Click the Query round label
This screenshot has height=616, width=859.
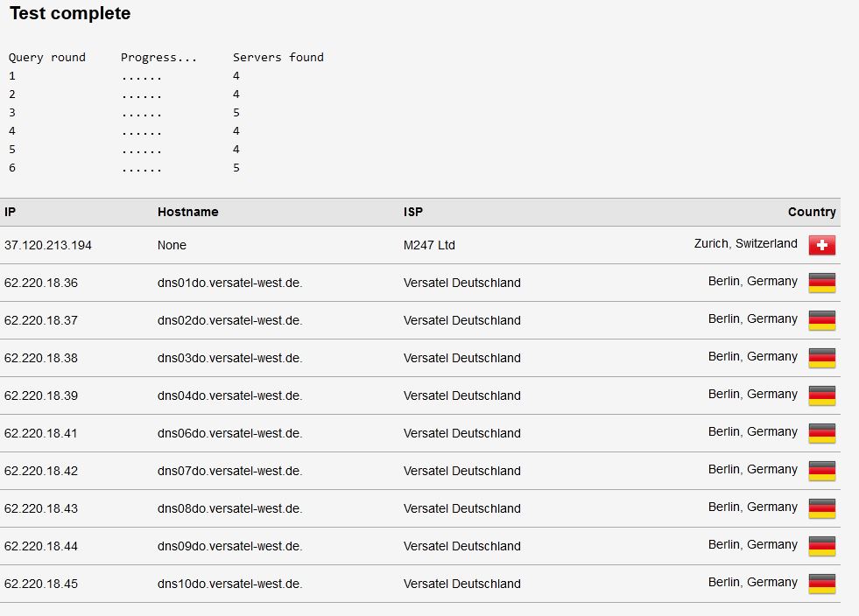point(47,58)
